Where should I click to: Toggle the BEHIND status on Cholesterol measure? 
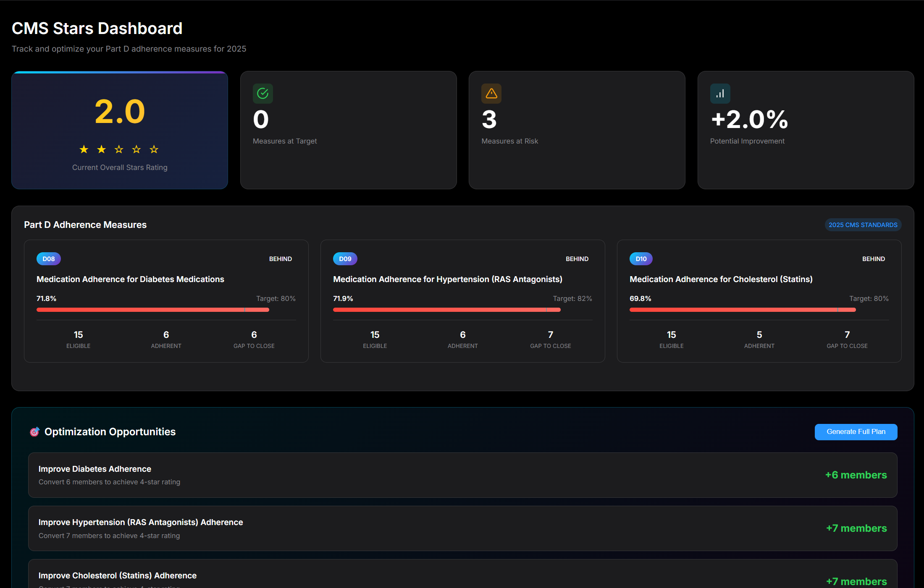coord(874,259)
